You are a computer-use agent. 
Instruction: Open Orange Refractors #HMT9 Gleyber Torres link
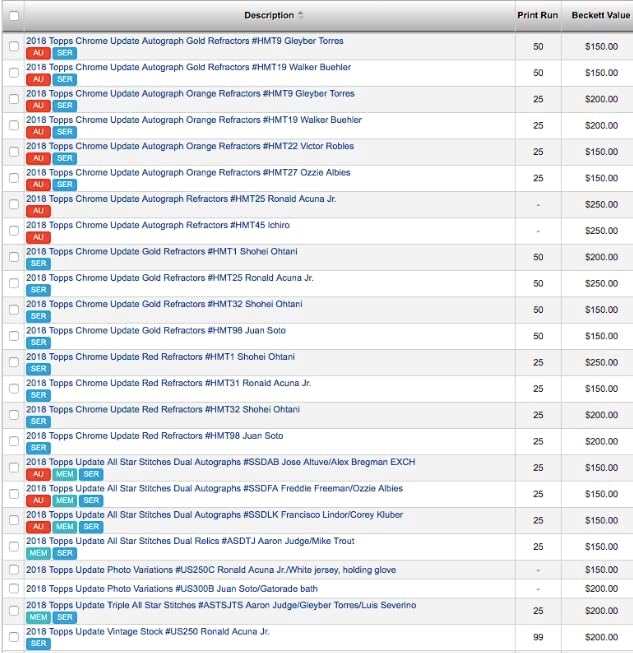coord(190,93)
